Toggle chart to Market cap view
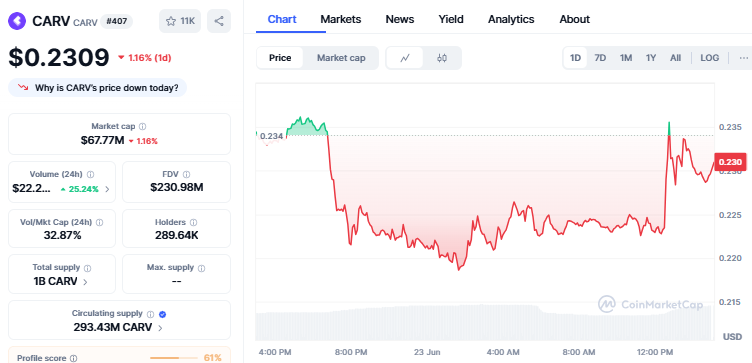The image size is (752, 363). pyautogui.click(x=341, y=58)
